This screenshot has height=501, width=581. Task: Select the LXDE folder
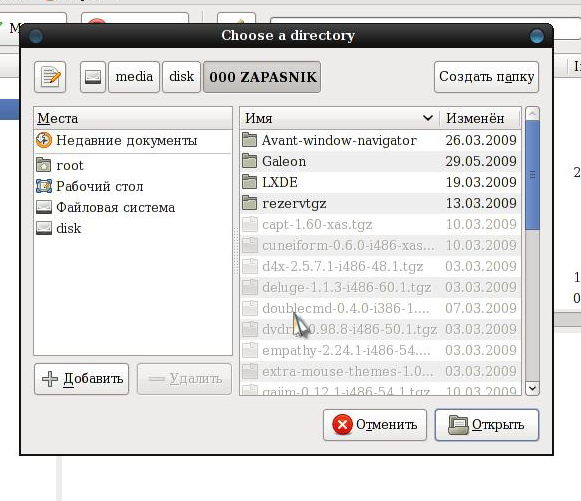(x=380, y=182)
